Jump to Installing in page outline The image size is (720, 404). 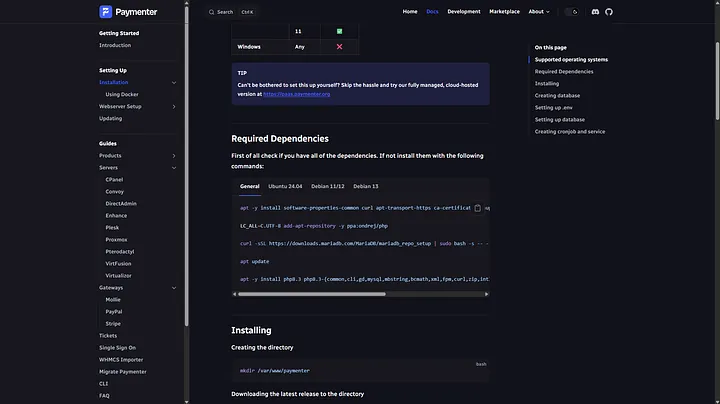coord(547,84)
